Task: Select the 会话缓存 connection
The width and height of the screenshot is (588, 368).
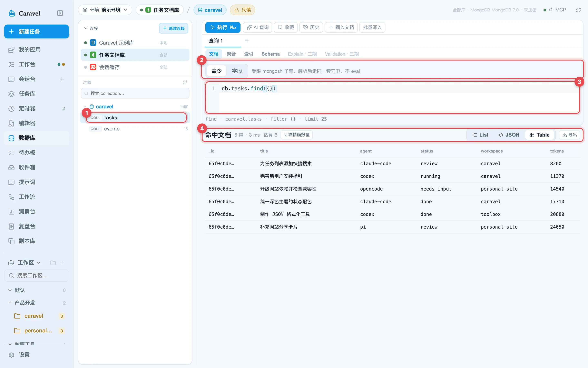Action: coord(135,67)
